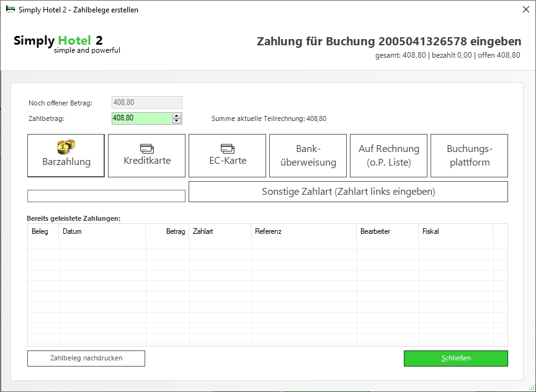536x392 pixels.
Task: Click the Zahlart column header
Action: [x=220, y=231]
